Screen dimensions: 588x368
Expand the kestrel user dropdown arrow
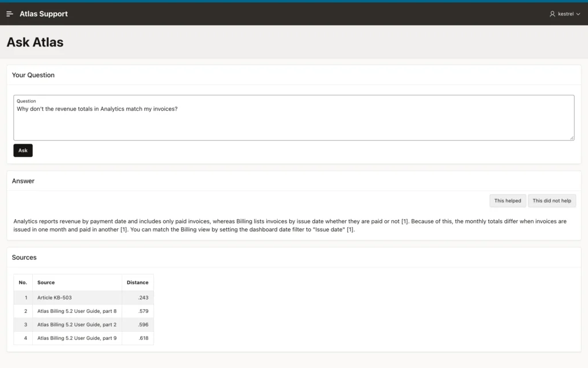tap(578, 14)
